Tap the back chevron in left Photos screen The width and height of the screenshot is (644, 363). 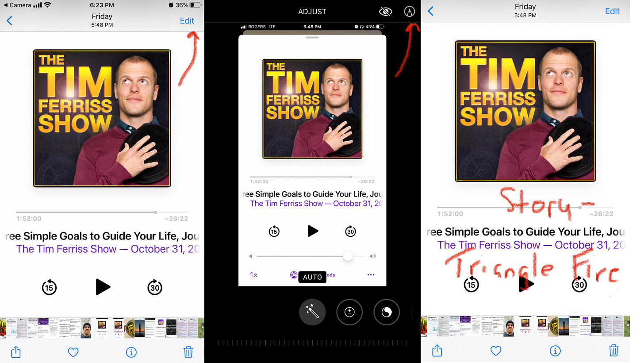pyautogui.click(x=9, y=21)
